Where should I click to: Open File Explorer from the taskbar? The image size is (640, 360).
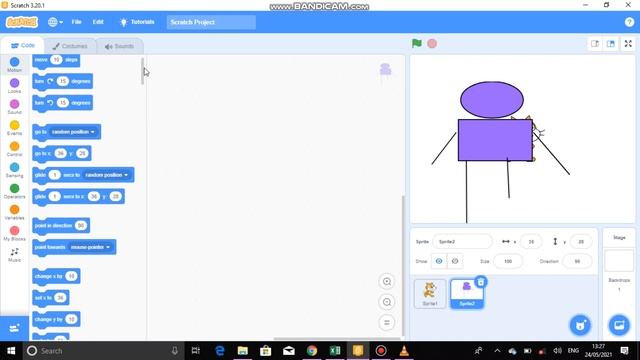click(x=243, y=351)
